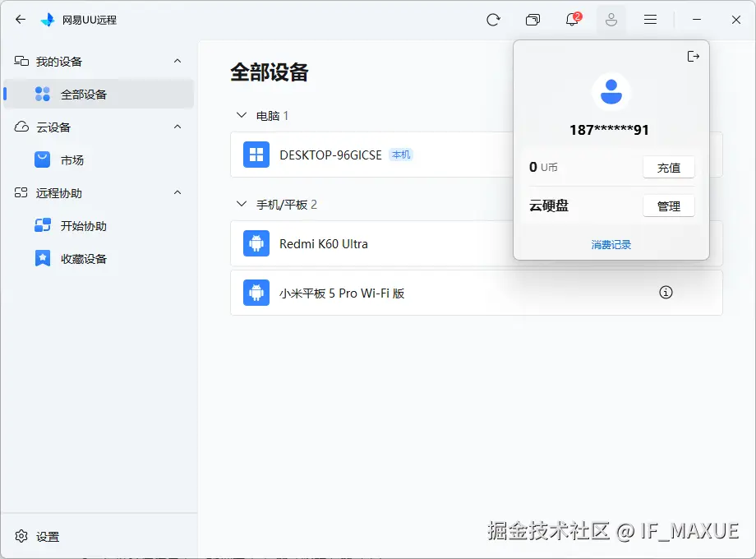Collapse the 云设备 section chevron
The height and width of the screenshot is (559, 756).
coord(177,127)
